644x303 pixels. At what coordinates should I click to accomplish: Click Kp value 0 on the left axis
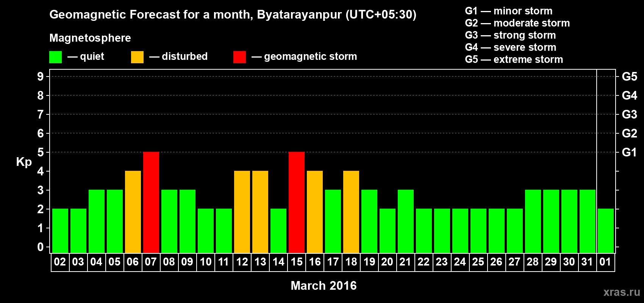(40, 247)
